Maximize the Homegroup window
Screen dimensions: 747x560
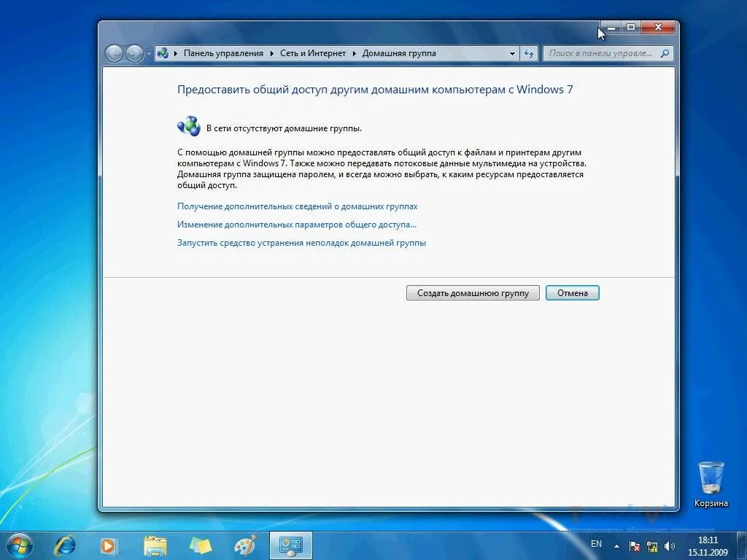631,28
